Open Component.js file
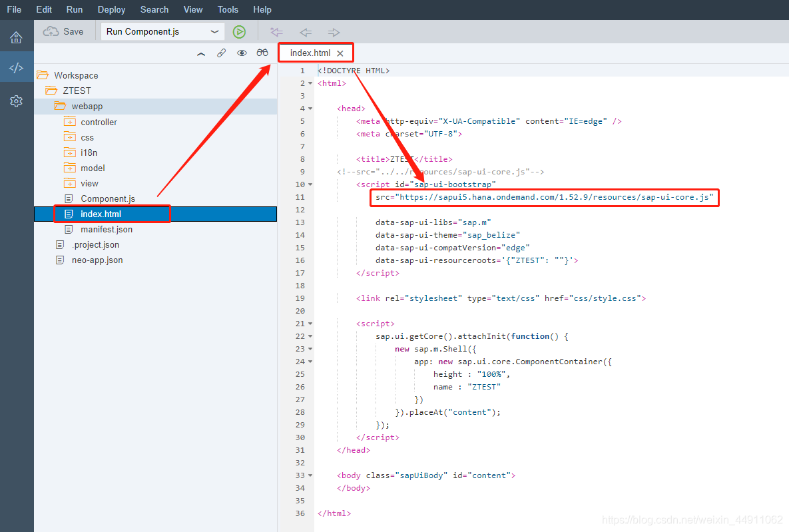Image resolution: width=789 pixels, height=532 pixels. click(108, 199)
